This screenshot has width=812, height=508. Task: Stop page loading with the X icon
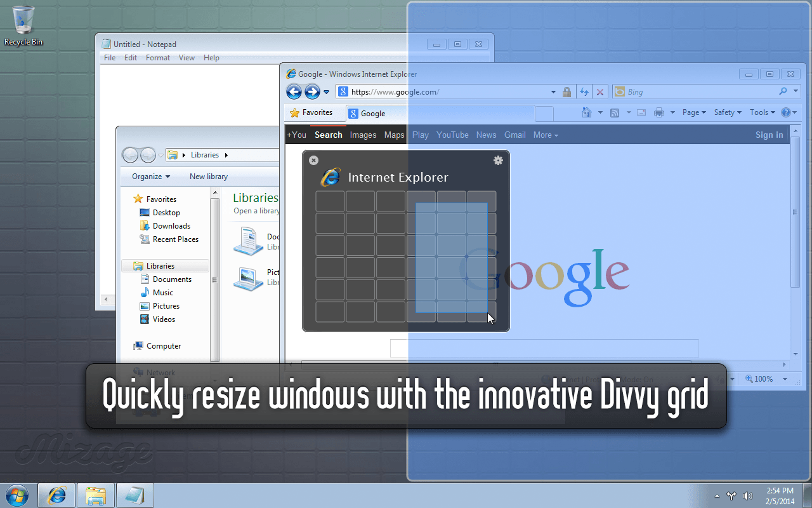pos(600,92)
